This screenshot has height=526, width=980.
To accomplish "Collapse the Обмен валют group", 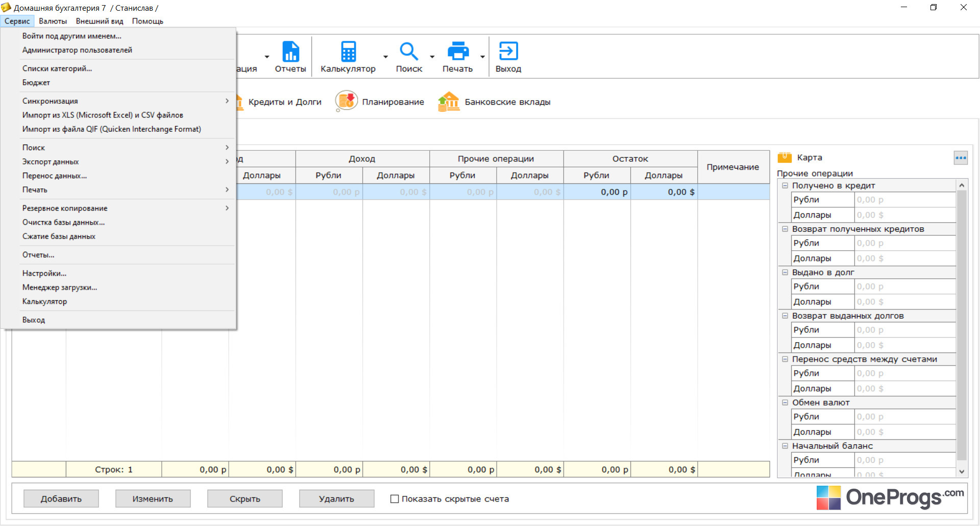I will pos(785,402).
